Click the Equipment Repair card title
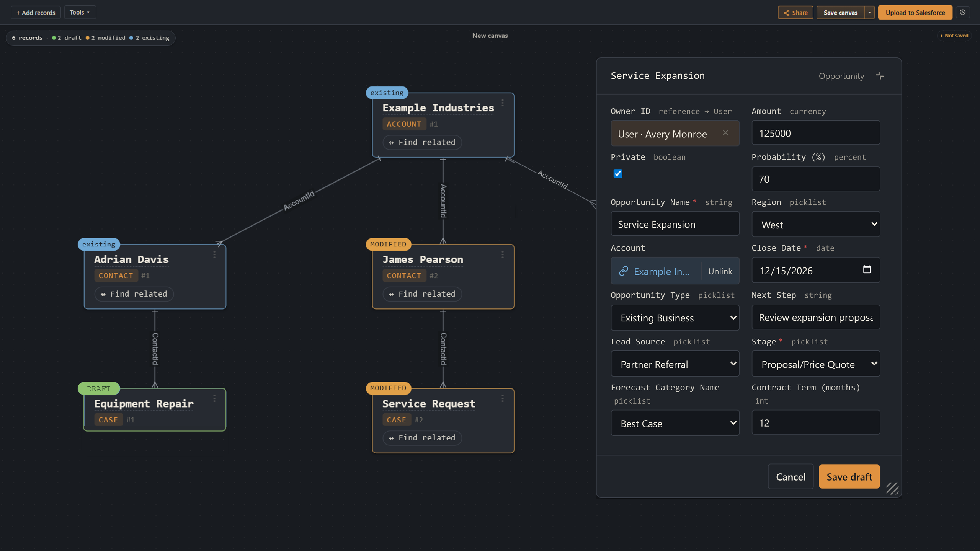 [x=144, y=404]
